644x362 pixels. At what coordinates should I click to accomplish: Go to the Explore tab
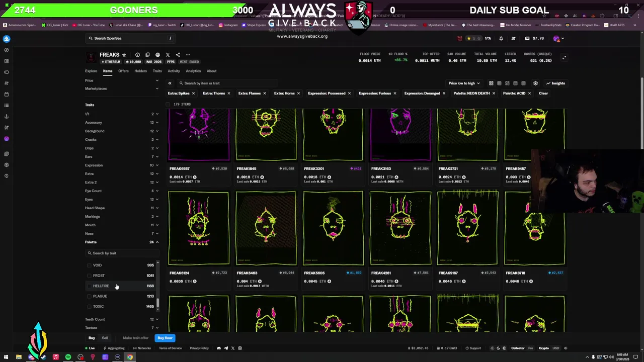[x=91, y=71]
